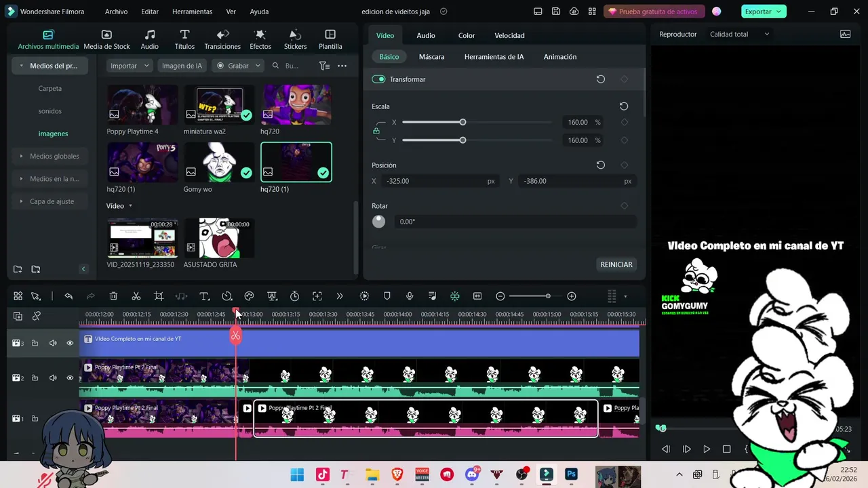Open the audio mixer music-note icon
Screen dimensions: 868x488
click(433, 296)
